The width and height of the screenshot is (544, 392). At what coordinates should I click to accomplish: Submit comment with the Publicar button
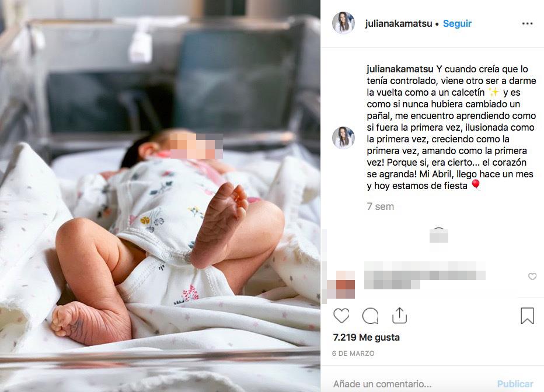pyautogui.click(x=515, y=384)
